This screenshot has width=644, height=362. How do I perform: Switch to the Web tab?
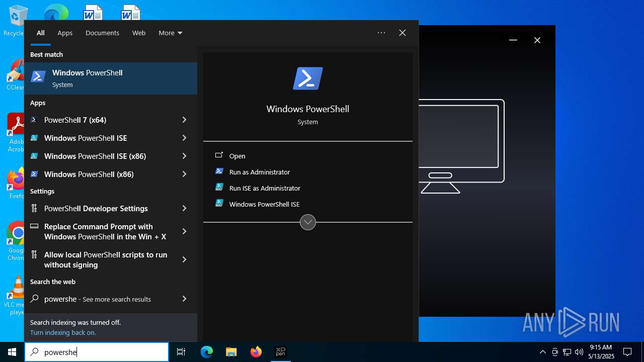tap(139, 33)
